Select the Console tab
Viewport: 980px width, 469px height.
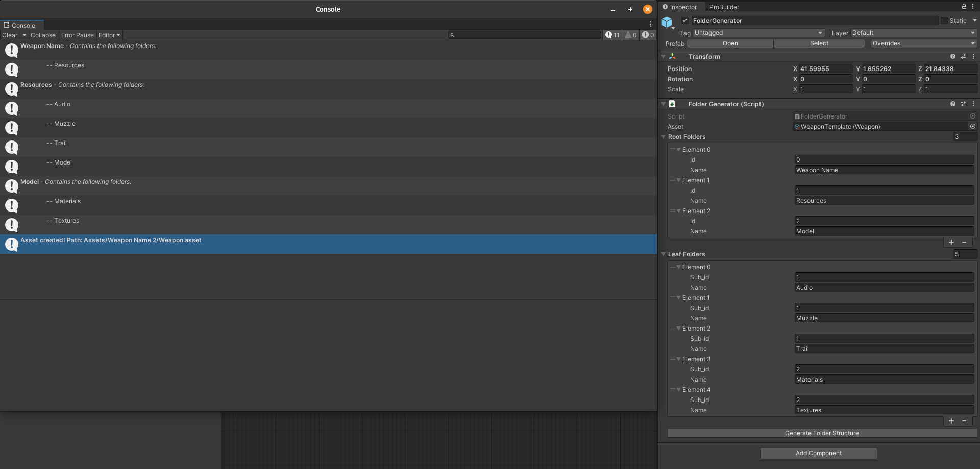[21, 25]
